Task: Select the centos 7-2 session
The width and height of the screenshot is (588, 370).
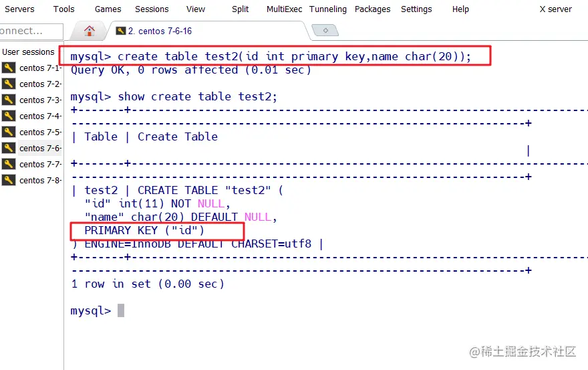Action: [40, 84]
